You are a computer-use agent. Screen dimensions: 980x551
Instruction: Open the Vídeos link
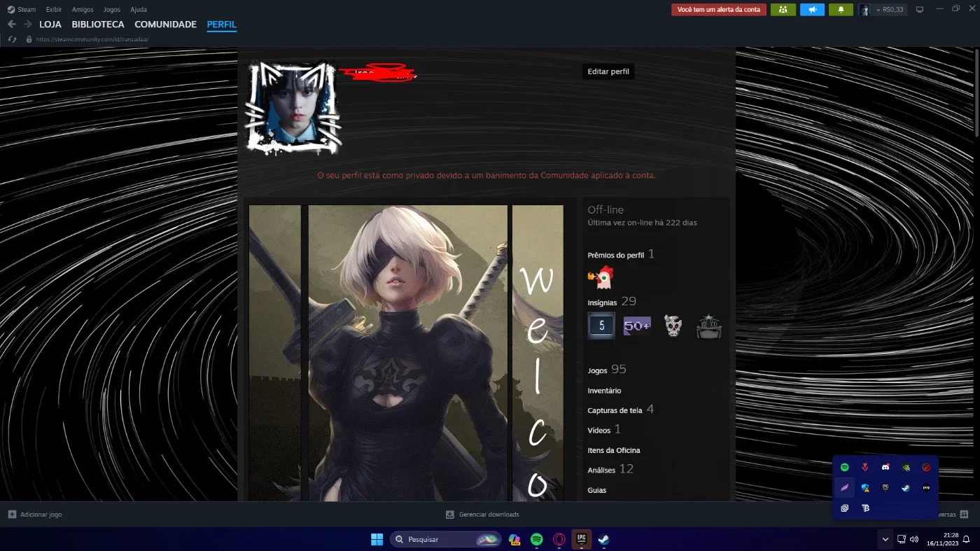(x=599, y=430)
